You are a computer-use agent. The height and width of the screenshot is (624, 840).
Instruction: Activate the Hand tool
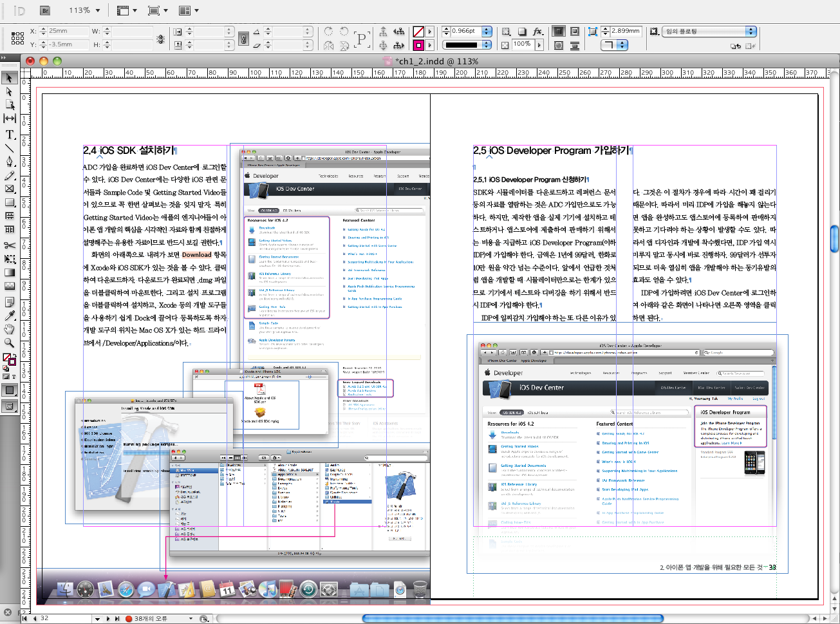[10, 329]
